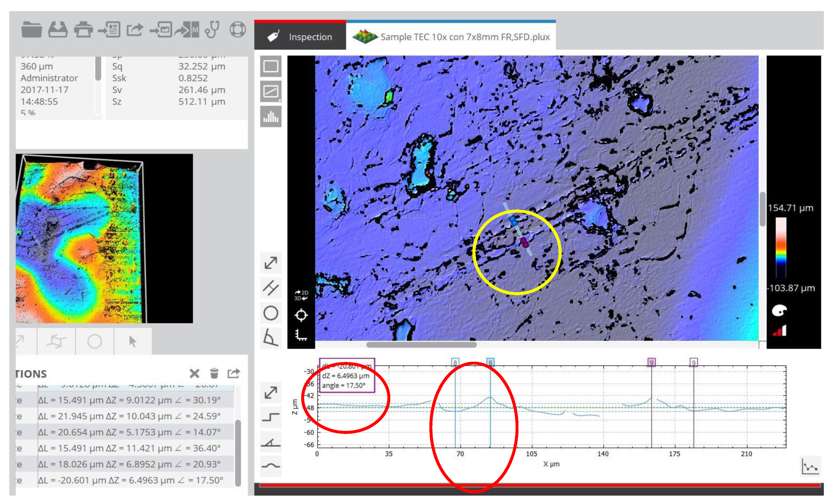Click the crosshair center icon on map
This screenshot has width=834, height=504.
(301, 315)
